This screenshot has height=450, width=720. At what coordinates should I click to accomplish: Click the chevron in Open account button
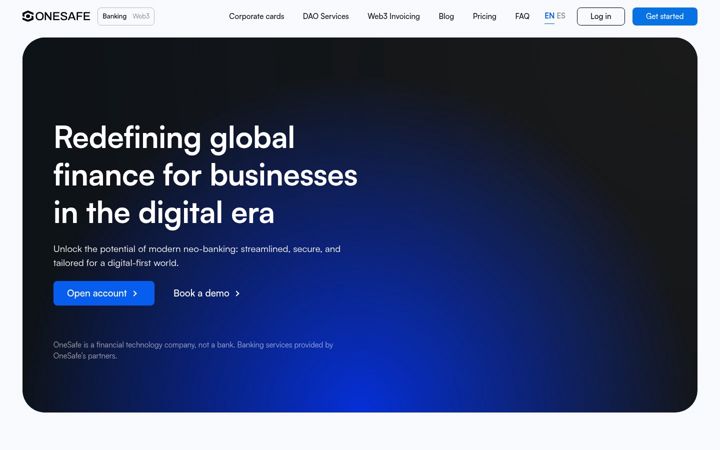point(135,293)
